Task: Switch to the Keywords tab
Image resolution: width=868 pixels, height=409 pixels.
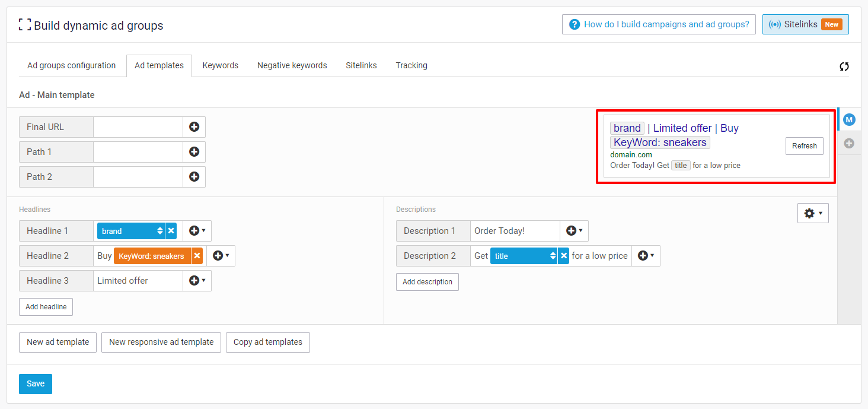Action: tap(220, 65)
